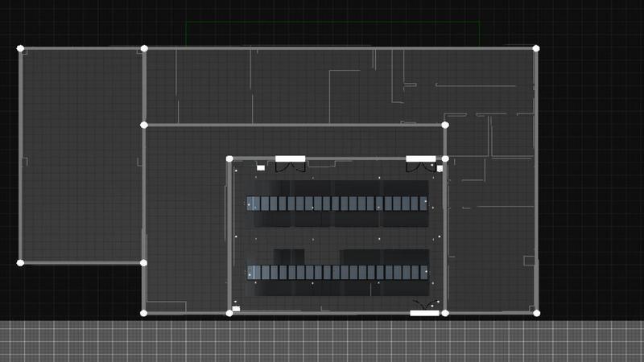Select small white box near top-right door
Image resolution: width=644 pixels, height=362 pixels.
pos(440,169)
